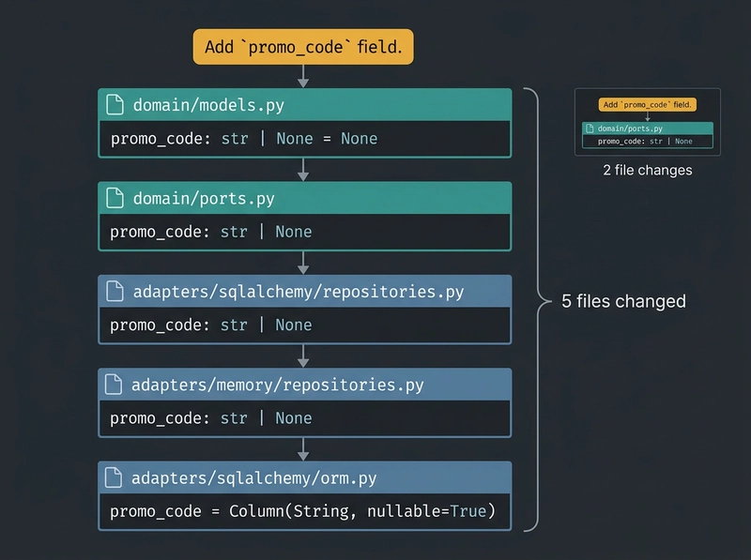The height and width of the screenshot is (560, 751).
Task: Click the "5 files changed" label
Action: click(623, 301)
